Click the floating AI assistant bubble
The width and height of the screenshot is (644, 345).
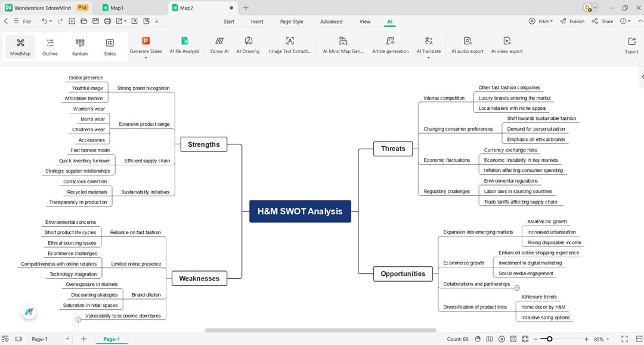point(29,312)
